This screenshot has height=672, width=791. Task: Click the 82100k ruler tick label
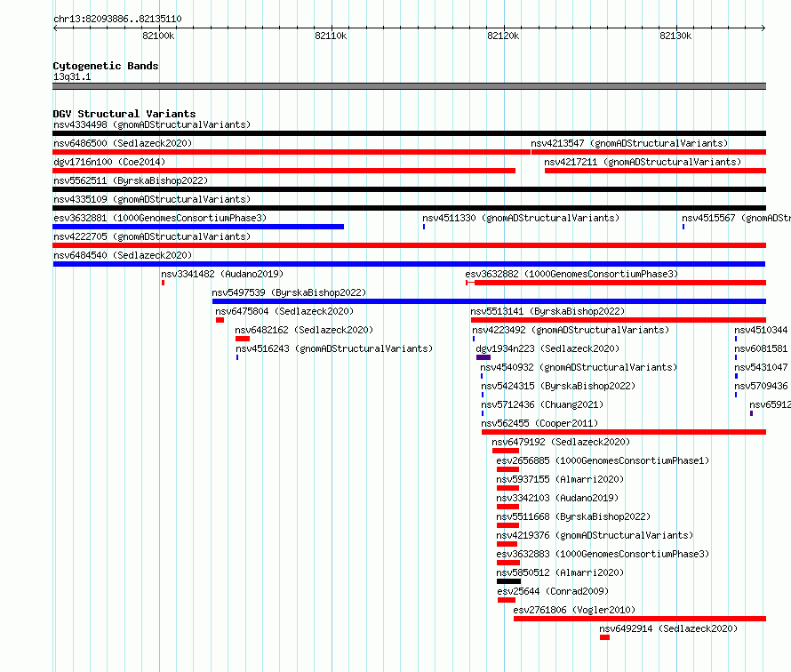pos(158,36)
